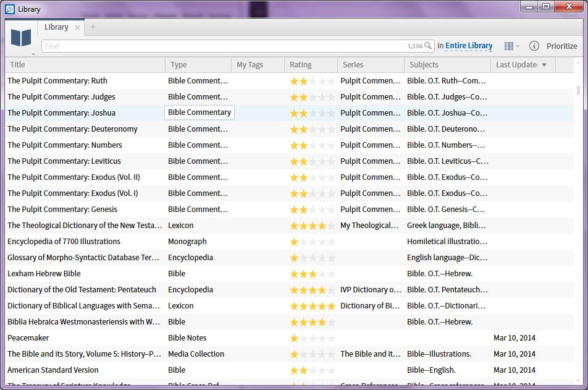Click My Theological series cell
Image resolution: width=588 pixels, height=390 pixels.
point(369,226)
